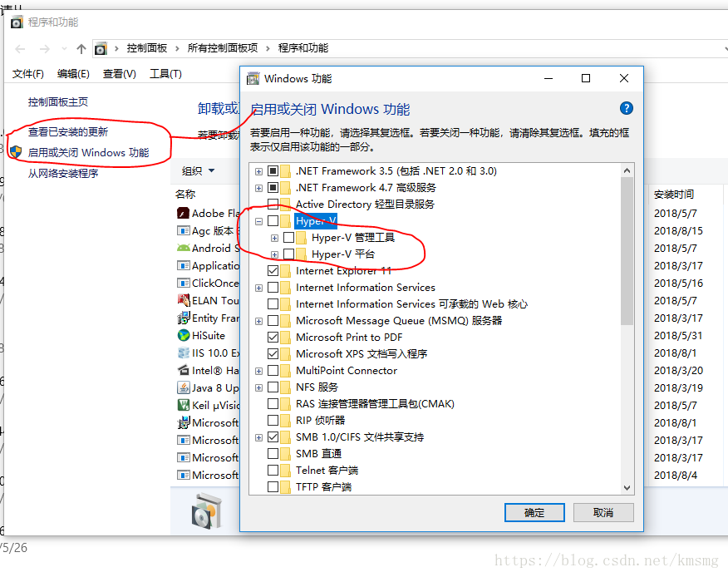
Task: Open the 文件(F) menu
Action: pos(28,74)
